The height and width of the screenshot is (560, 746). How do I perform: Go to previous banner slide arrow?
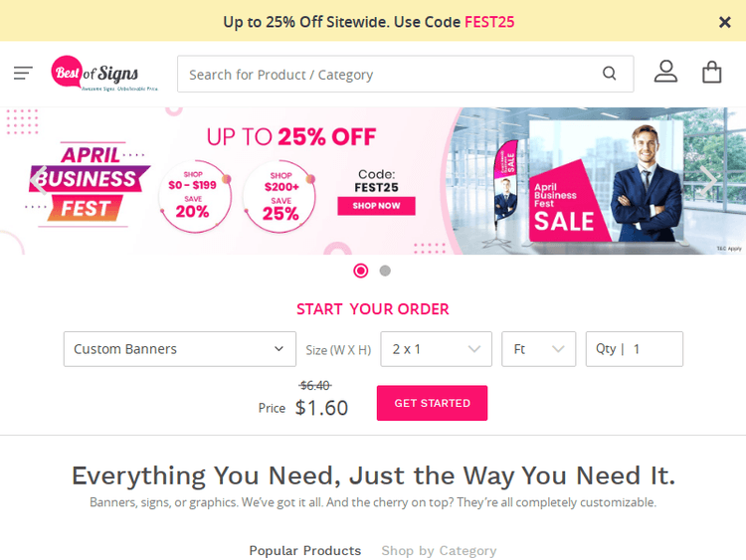(x=37, y=180)
